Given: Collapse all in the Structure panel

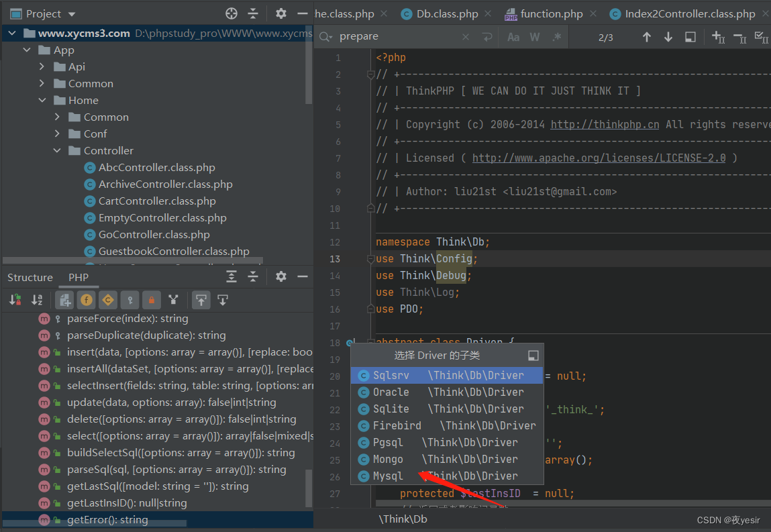Looking at the screenshot, I should (253, 277).
